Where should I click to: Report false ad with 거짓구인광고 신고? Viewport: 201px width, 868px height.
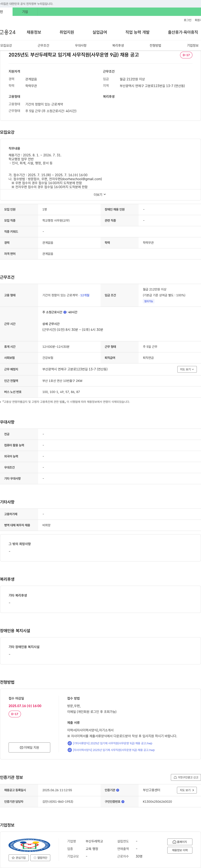186,777
